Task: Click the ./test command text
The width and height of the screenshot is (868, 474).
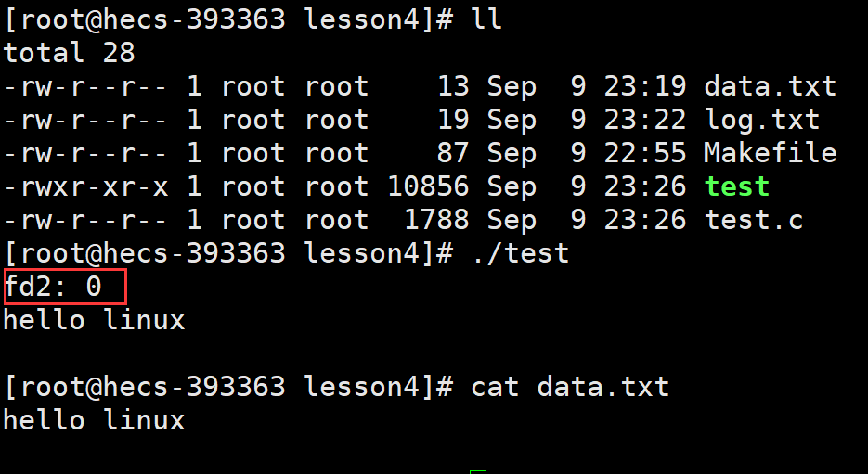Action: 519,253
